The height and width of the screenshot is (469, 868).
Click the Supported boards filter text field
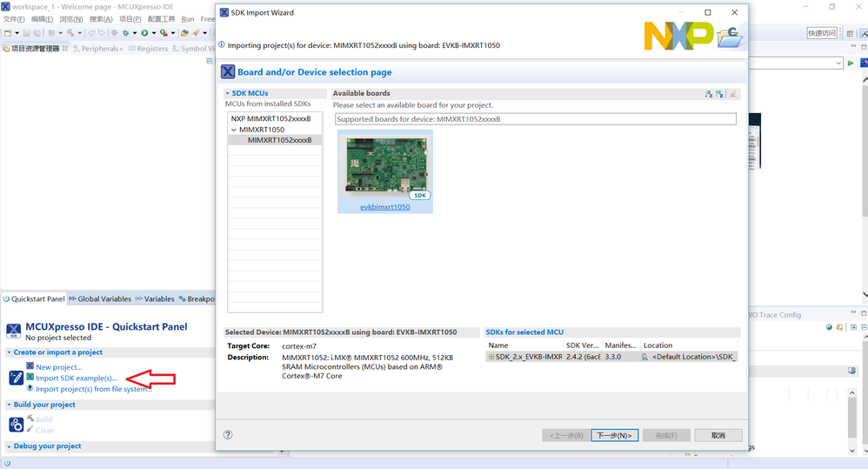(x=535, y=119)
